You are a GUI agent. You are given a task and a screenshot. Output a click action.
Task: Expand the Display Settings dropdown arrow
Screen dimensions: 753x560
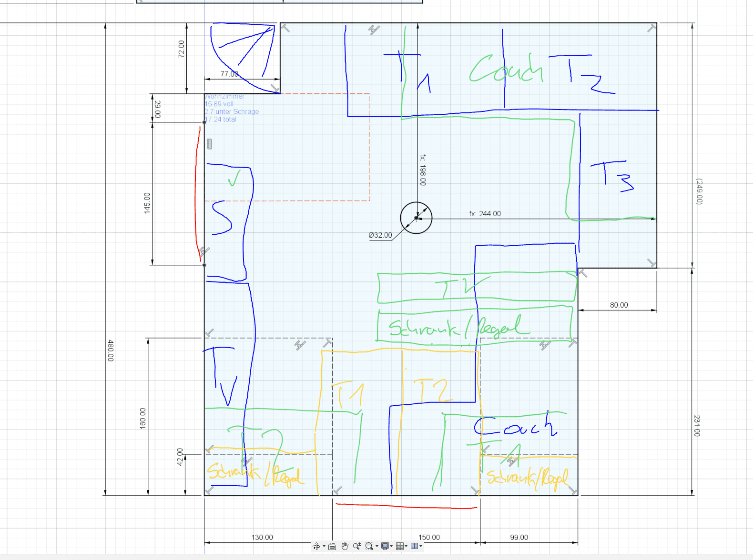point(391,546)
